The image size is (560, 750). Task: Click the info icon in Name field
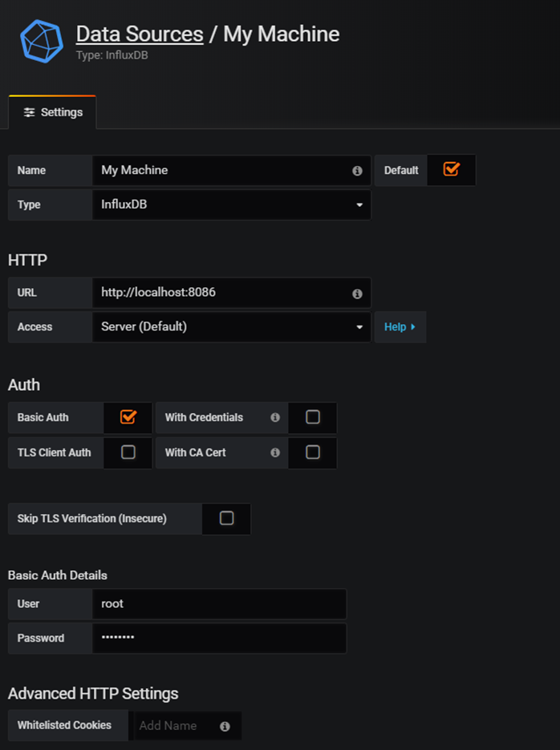coord(357,171)
